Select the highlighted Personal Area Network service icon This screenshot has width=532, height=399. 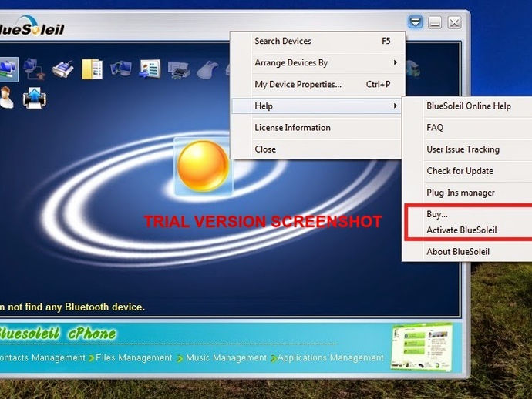click(8, 69)
